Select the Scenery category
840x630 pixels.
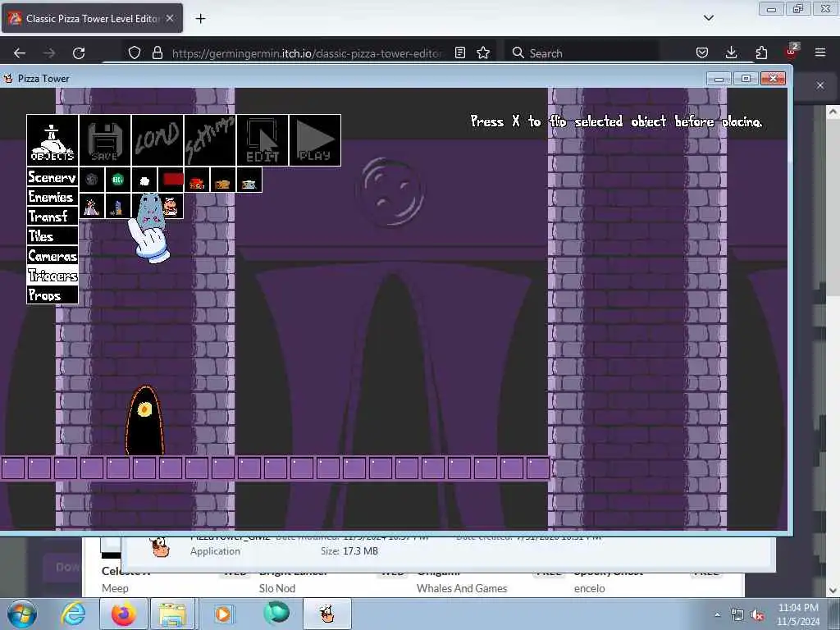pyautogui.click(x=52, y=177)
